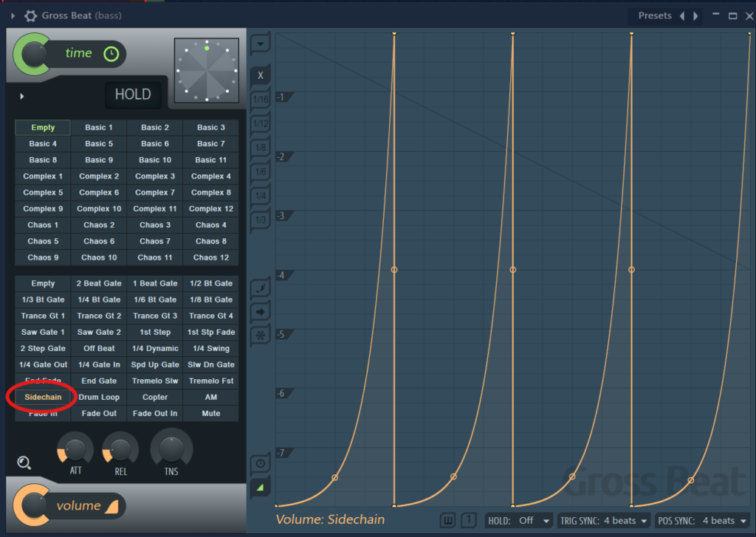
Task: Open the Presets menu
Action: (654, 16)
